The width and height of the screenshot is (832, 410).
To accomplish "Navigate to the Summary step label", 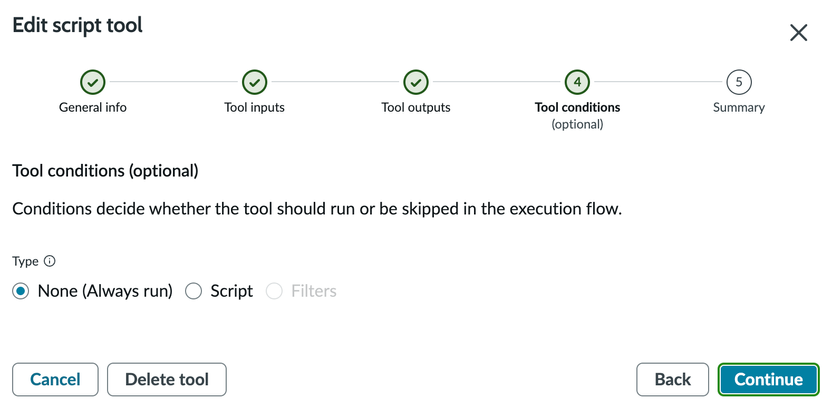I will (739, 107).
